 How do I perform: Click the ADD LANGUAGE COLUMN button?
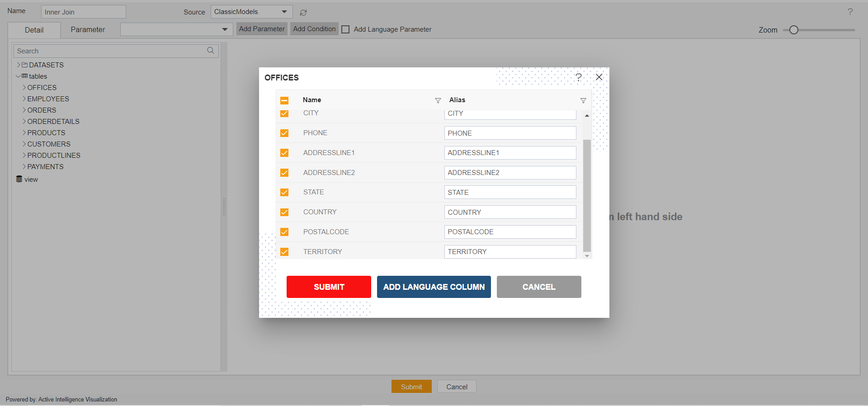pos(434,287)
